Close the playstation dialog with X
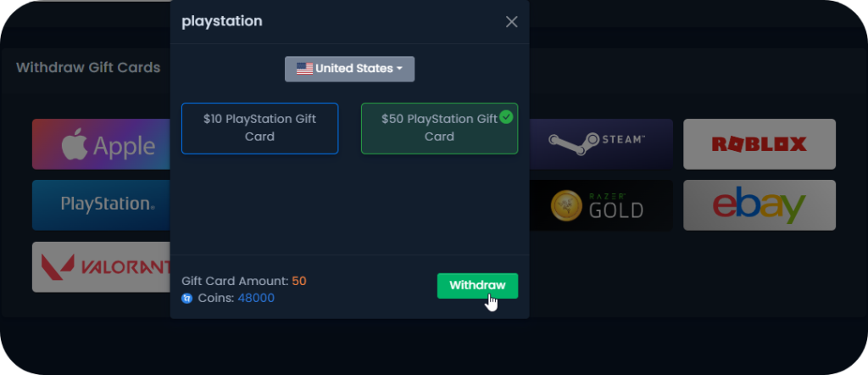The width and height of the screenshot is (868, 375). coord(511,21)
